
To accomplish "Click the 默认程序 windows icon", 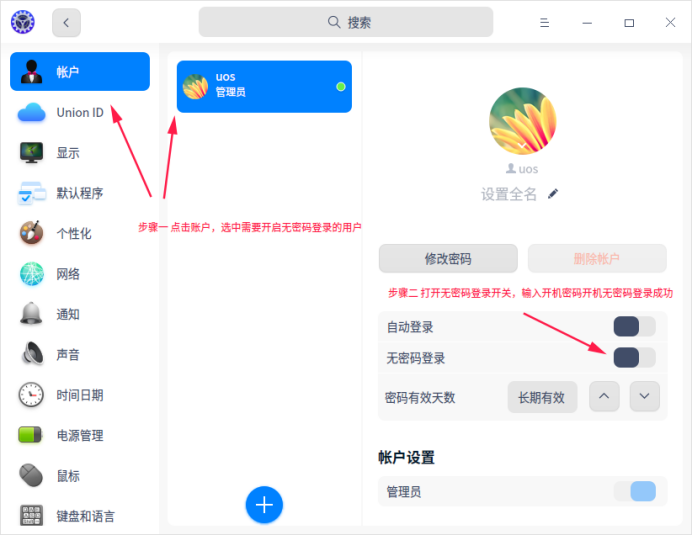I will 31,193.
